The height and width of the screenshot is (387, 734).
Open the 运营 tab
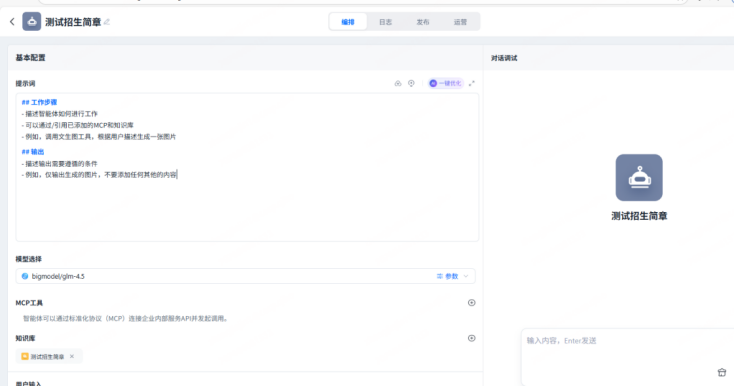[x=460, y=22]
